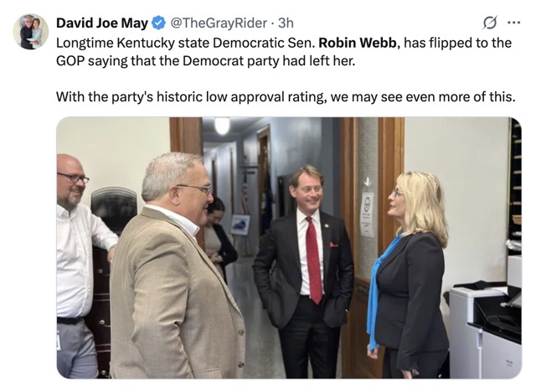Click the man wearing the red tie

(304, 270)
